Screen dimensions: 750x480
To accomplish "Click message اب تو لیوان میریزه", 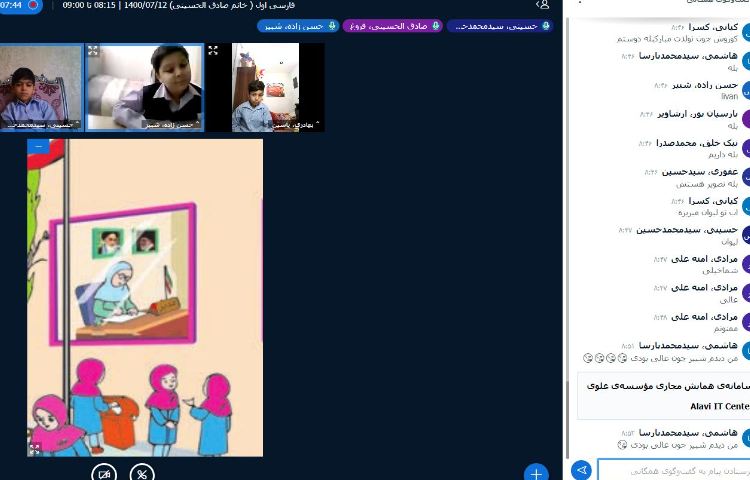I will click(x=707, y=212).
